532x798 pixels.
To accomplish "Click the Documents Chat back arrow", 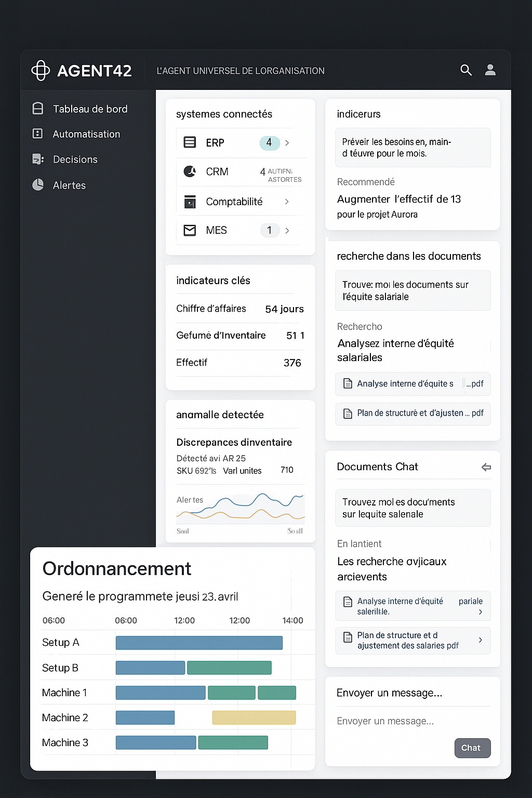I will tap(486, 467).
